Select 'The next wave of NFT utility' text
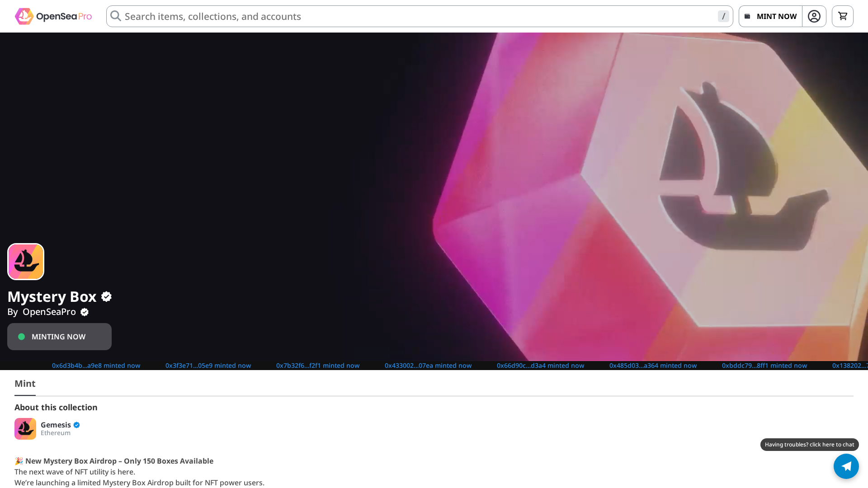Screen dimensions: 868x488 pos(75,472)
